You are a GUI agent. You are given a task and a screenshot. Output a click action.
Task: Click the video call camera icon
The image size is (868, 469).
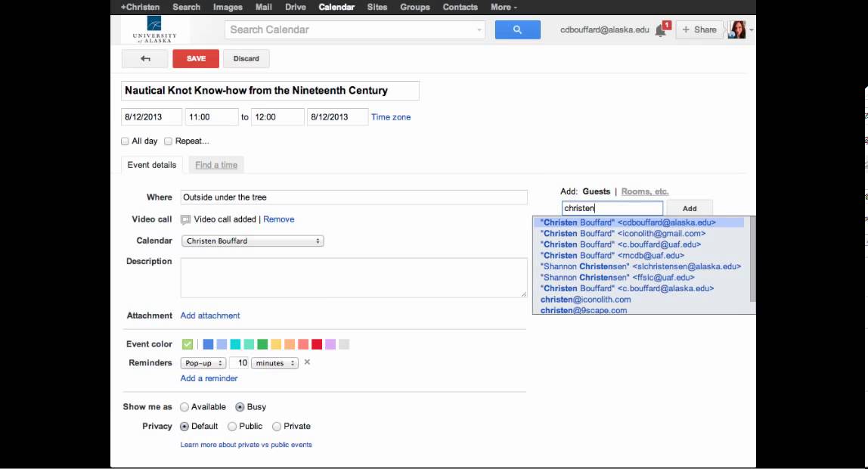click(x=185, y=219)
